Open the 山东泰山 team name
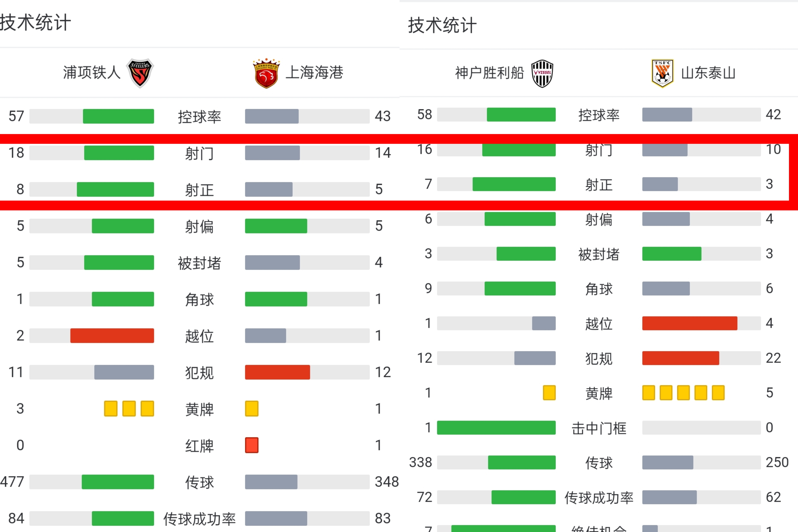This screenshot has height=532, width=798. coord(709,73)
